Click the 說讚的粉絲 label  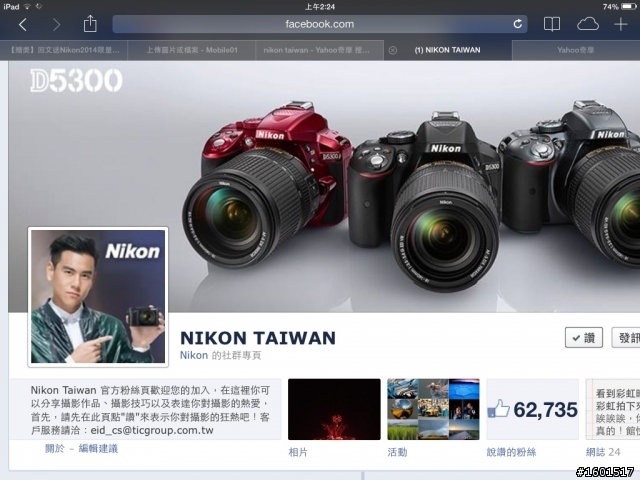point(511,452)
